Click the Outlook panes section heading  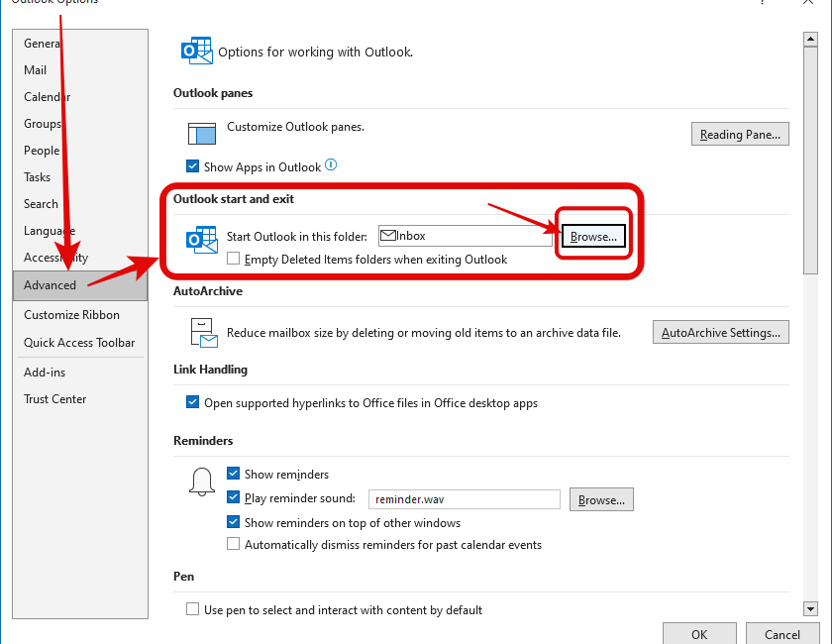213,93
